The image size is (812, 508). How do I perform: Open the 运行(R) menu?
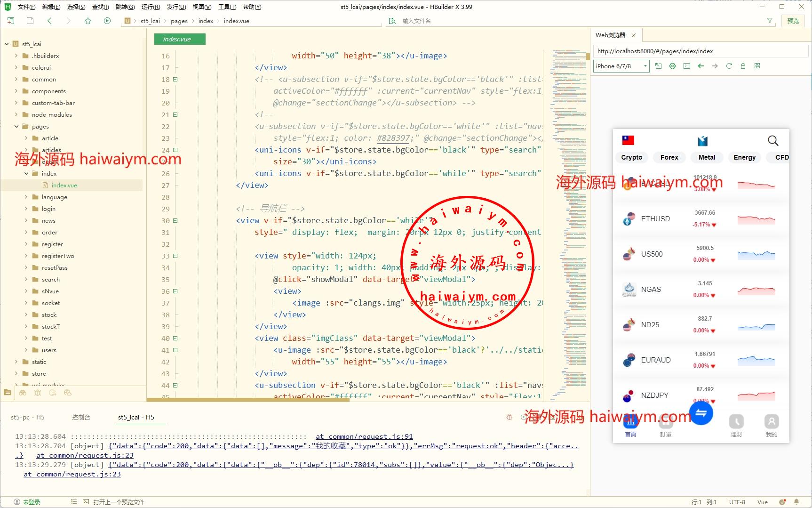(151, 7)
